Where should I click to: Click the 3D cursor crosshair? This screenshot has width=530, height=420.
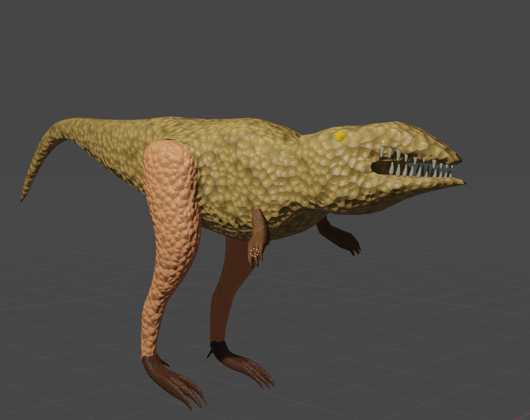[x=254, y=252]
